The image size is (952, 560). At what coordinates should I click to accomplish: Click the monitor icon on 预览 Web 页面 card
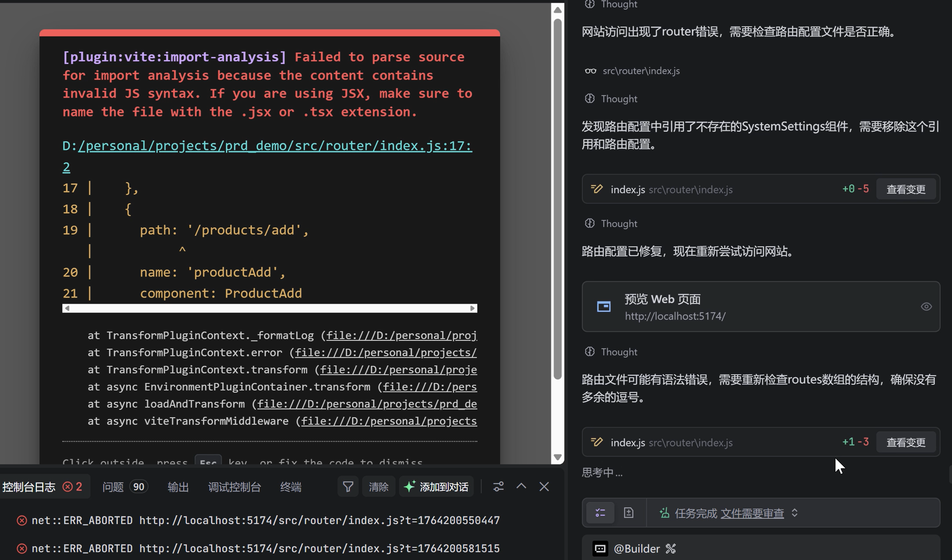[x=604, y=306]
